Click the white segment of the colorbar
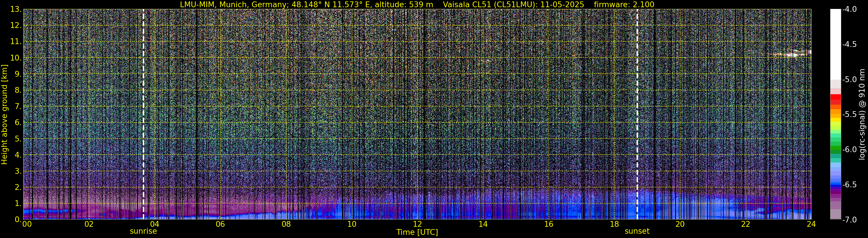This screenshot has width=868, height=238. click(x=836, y=44)
